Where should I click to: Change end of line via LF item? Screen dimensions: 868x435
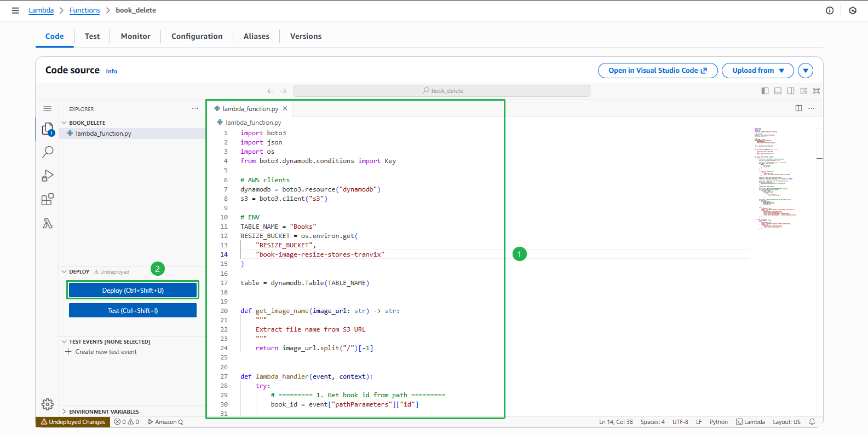[699, 422]
